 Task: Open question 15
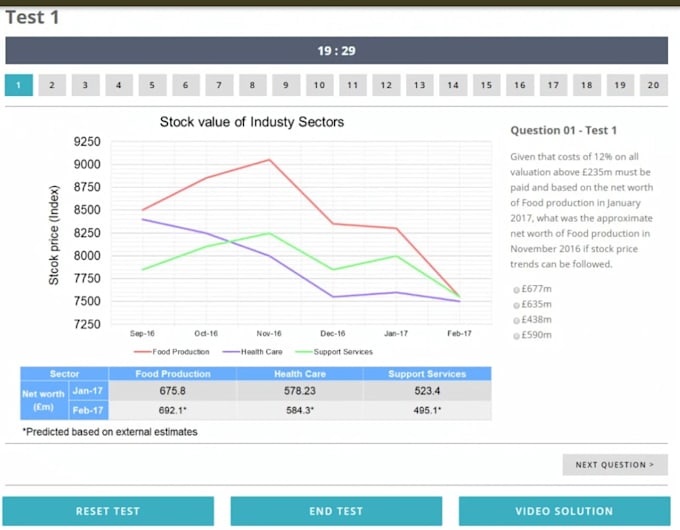(487, 85)
